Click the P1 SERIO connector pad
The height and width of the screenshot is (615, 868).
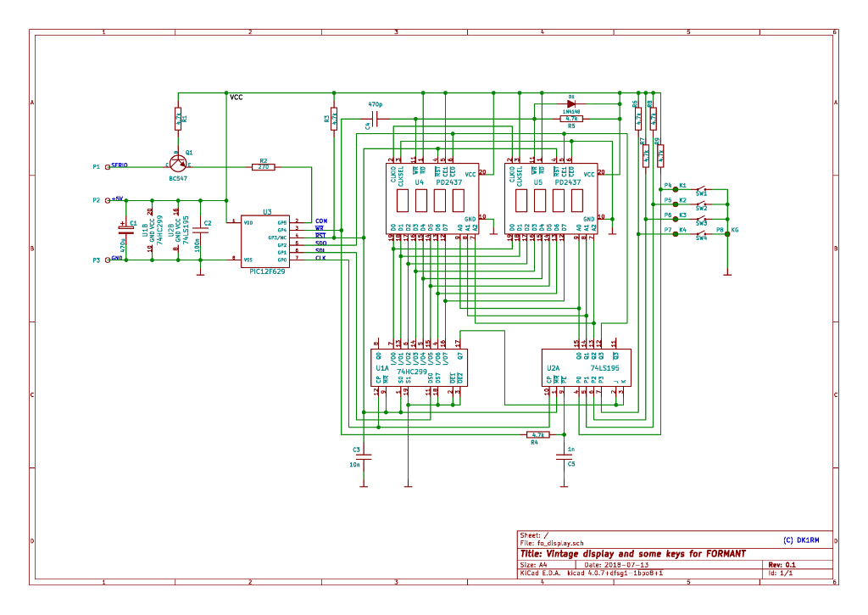pyautogui.click(x=108, y=167)
